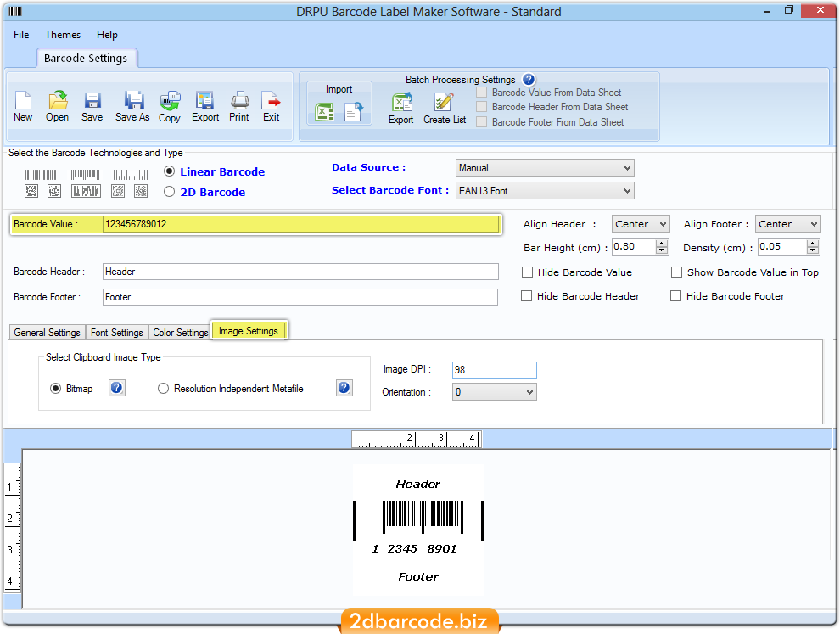Click the app barcode icon in the title bar
The image size is (840, 634).
(x=15, y=11)
